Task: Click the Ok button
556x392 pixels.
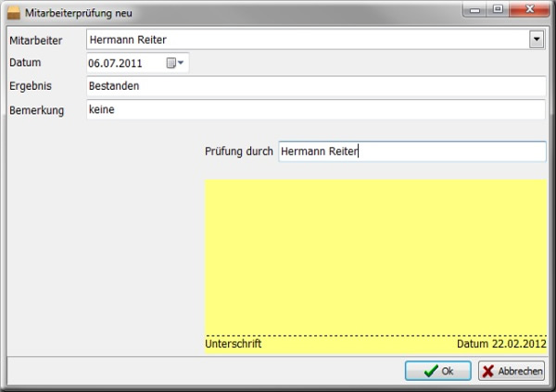Action: click(438, 371)
